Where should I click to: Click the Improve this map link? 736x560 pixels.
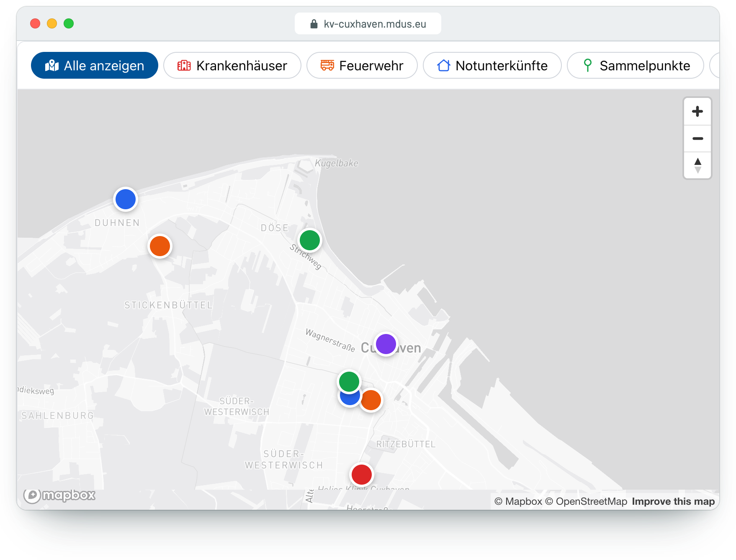pyautogui.click(x=673, y=501)
